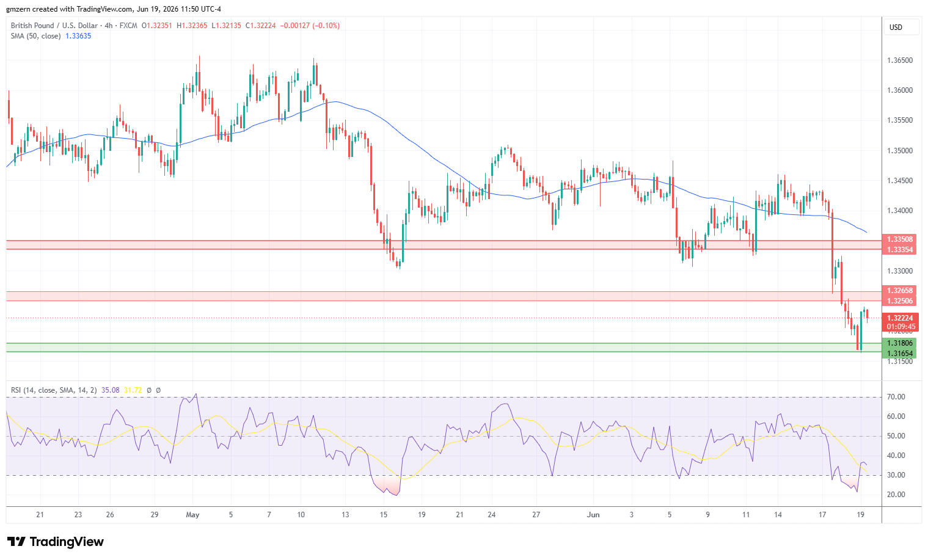Click the change value −0.00127 (−0.10%)
The image size is (928, 560).
click(310, 26)
